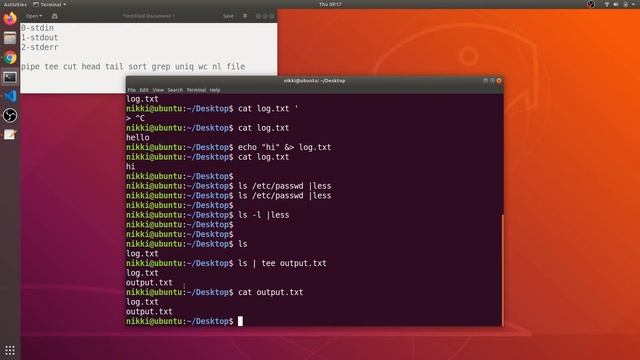Click Activities in the top bar
This screenshot has width=640, height=360.
15,4
